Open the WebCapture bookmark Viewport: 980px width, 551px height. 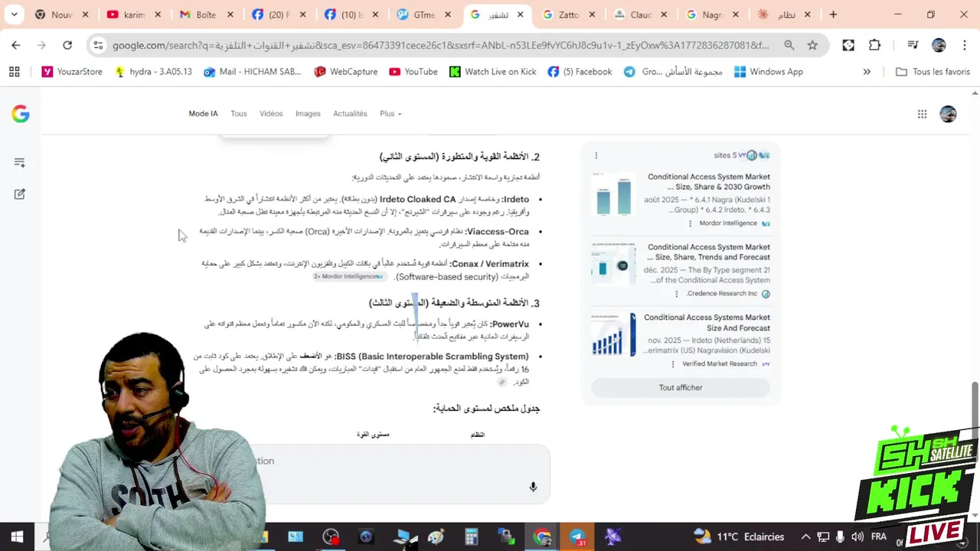tap(345, 72)
